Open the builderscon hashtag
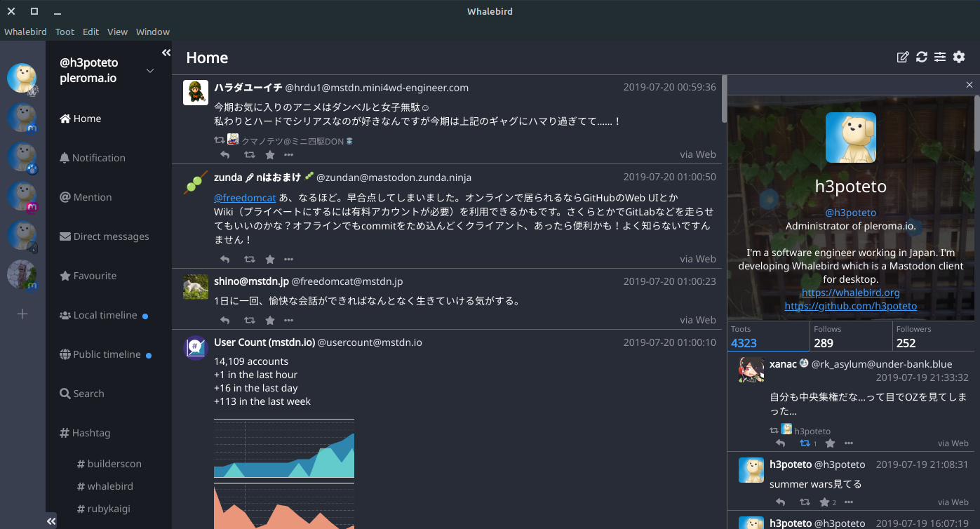This screenshot has width=980, height=529. 109,464
